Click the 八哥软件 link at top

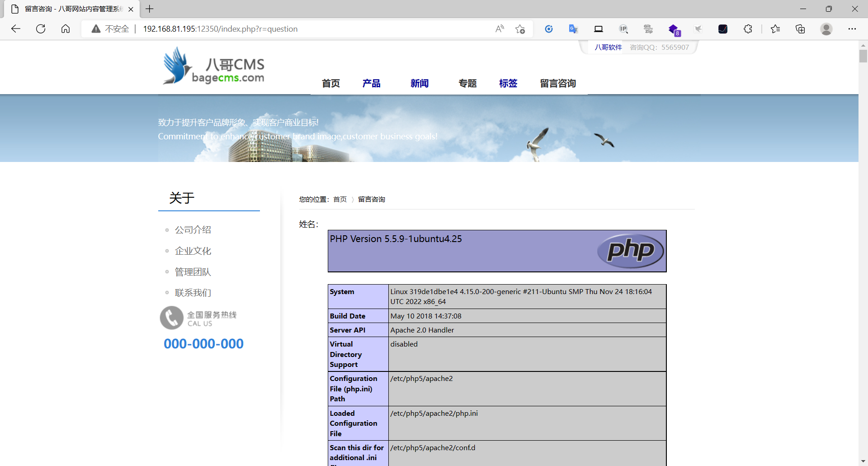pos(608,47)
